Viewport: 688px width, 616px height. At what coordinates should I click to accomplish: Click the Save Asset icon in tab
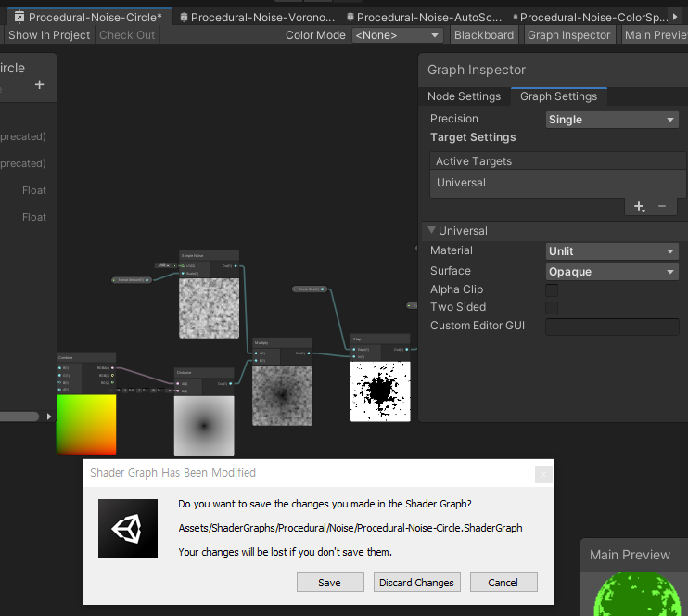point(19,17)
